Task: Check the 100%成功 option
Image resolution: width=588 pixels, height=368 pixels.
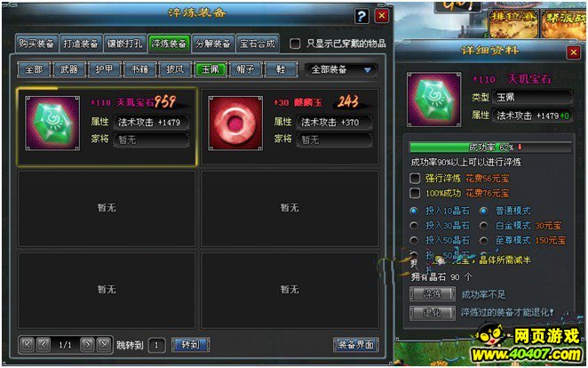Action: (415, 193)
